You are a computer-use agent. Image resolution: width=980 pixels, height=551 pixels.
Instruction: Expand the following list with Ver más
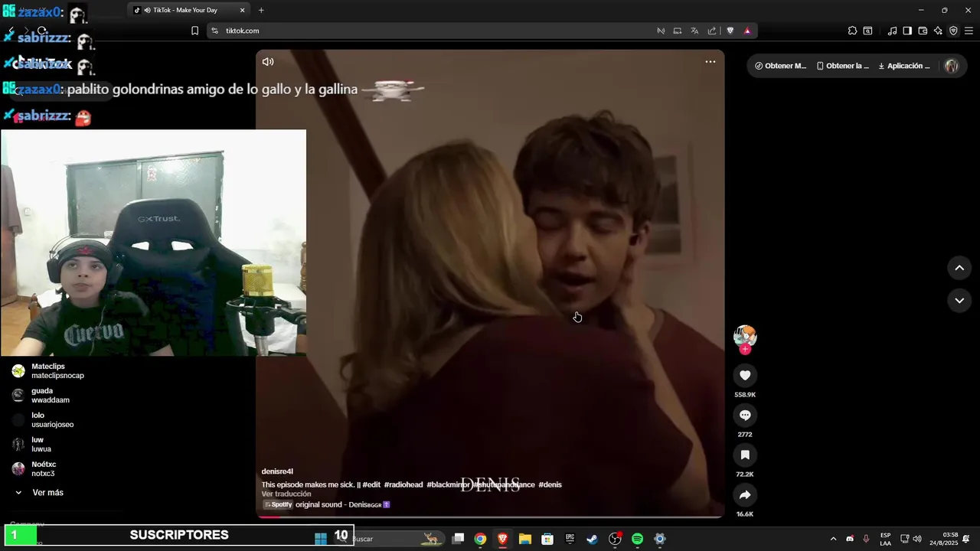[x=40, y=493]
